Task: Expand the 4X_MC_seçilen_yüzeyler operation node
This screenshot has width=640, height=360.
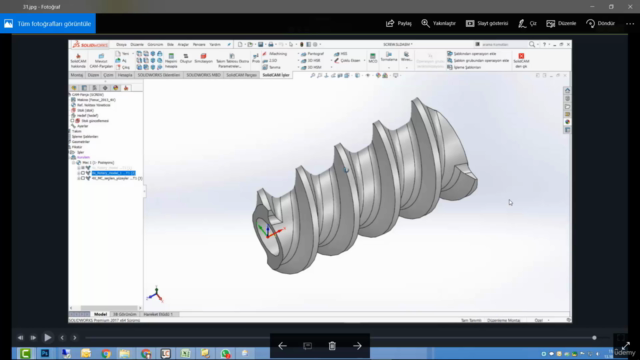Action: click(x=79, y=178)
